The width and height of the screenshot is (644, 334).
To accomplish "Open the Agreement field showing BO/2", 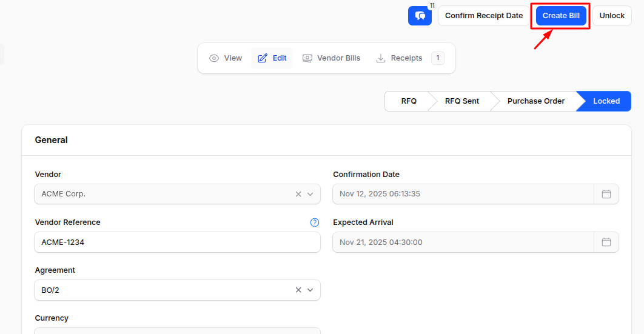I will (x=178, y=290).
